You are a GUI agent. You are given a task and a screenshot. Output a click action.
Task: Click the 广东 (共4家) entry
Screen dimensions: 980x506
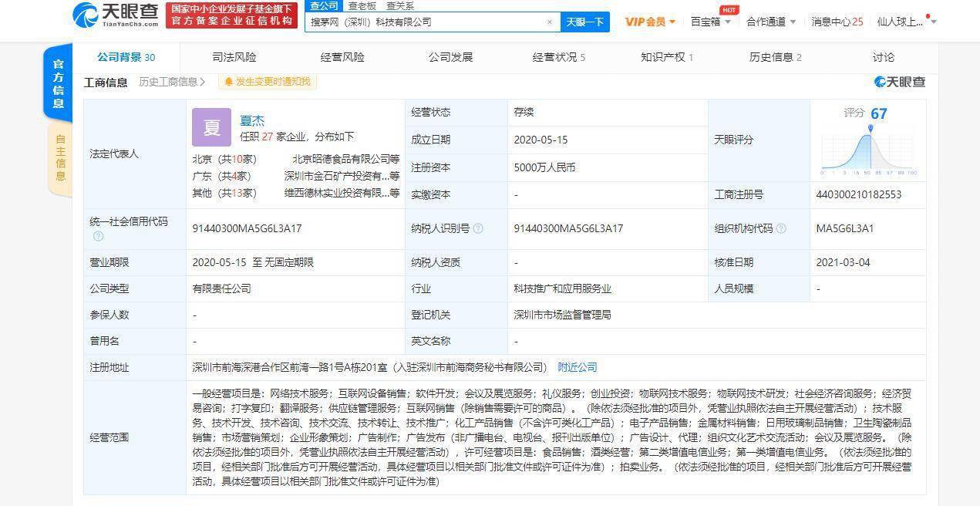[x=221, y=176]
